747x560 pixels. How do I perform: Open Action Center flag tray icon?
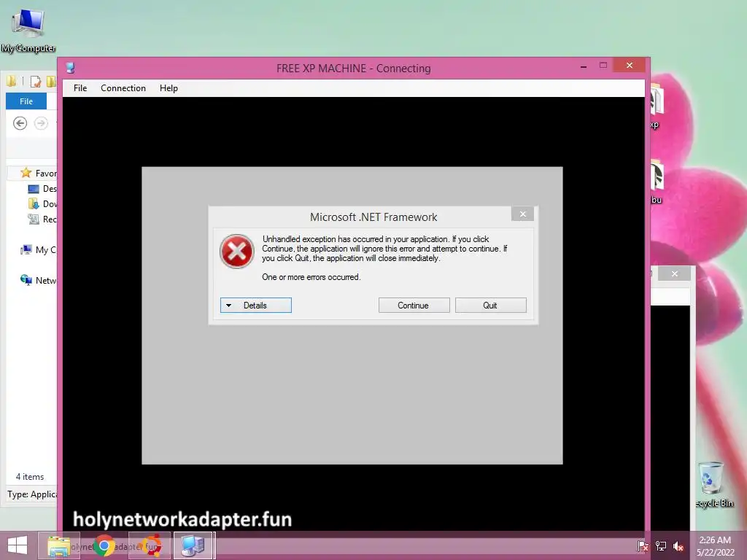click(642, 546)
